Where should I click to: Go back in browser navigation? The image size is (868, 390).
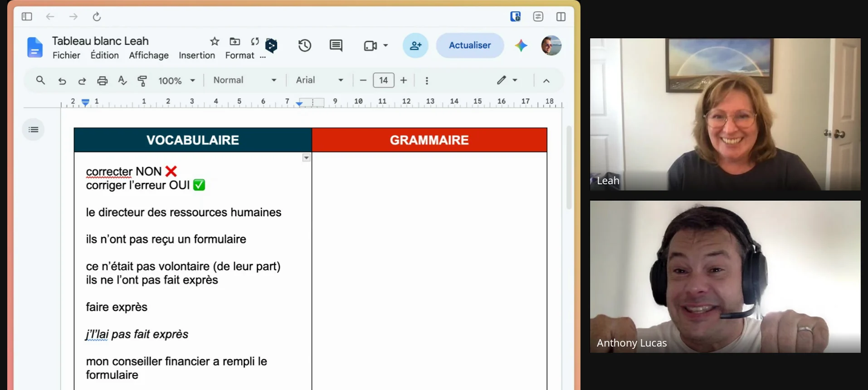pos(50,17)
